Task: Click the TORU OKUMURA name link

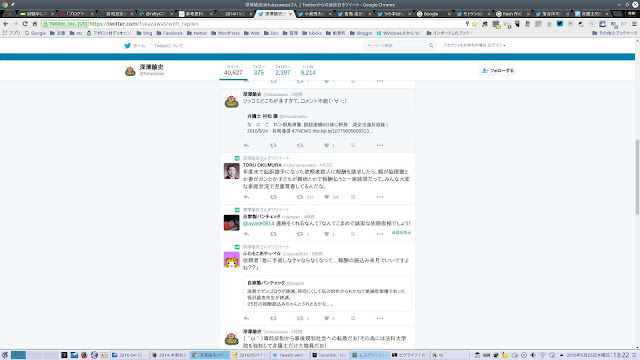Action: click(262, 165)
